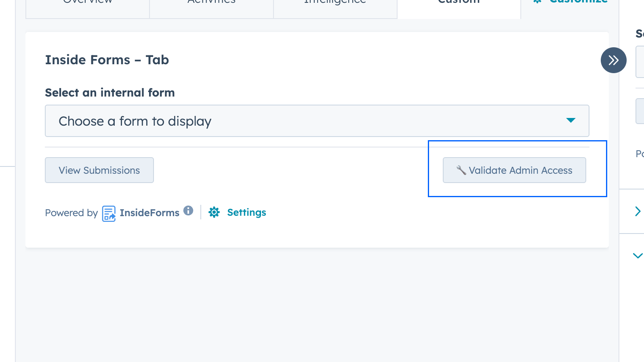Go to the Intelligence tab
The image size is (644, 362).
pyautogui.click(x=335, y=3)
